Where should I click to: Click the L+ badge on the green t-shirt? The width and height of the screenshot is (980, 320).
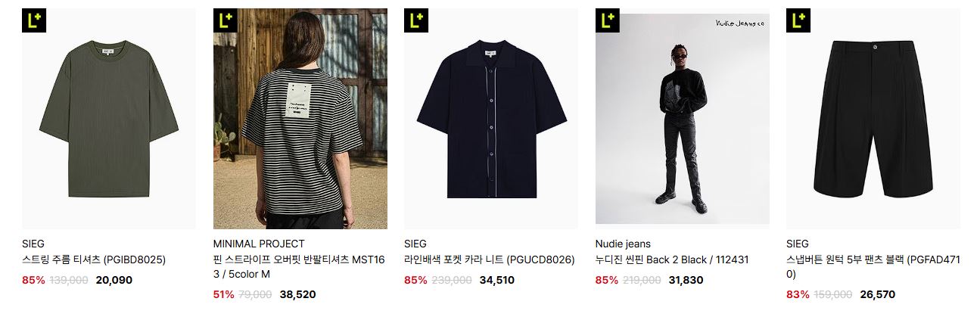click(x=34, y=20)
